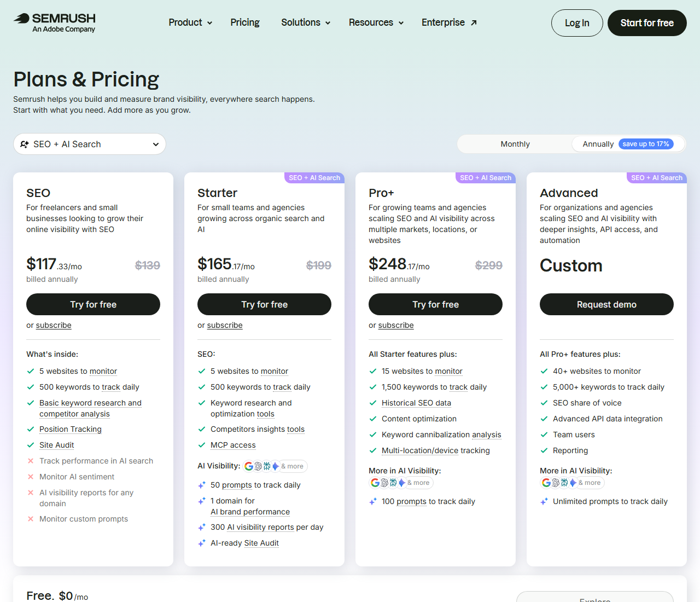Open the SEO + AI Search dropdown

tap(90, 144)
